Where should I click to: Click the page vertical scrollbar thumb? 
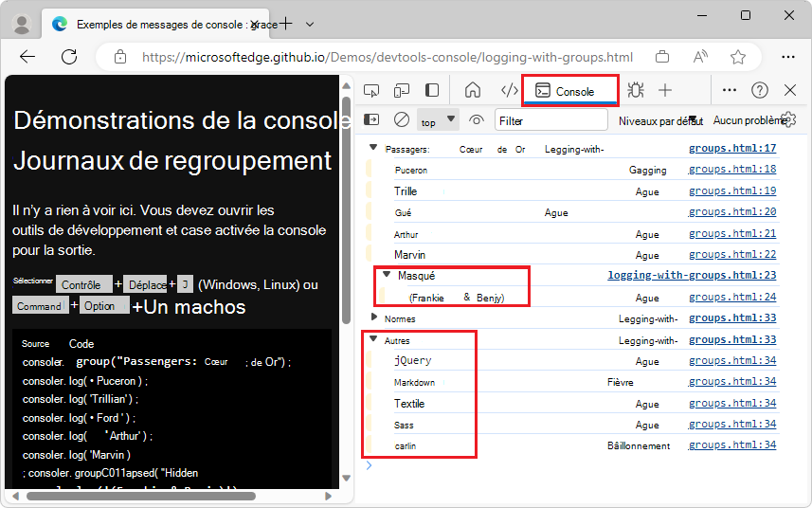tap(347, 210)
